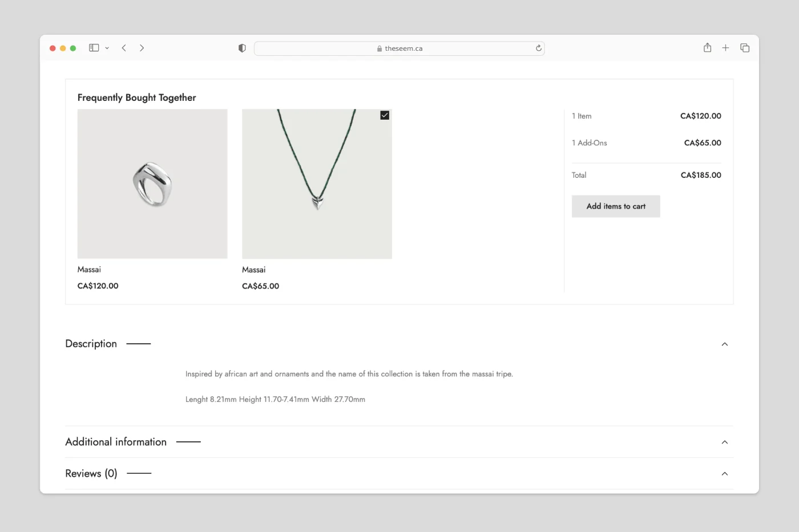This screenshot has height=532, width=799.
Task: Toggle the Reviews (0) chevron
Action: click(725, 474)
